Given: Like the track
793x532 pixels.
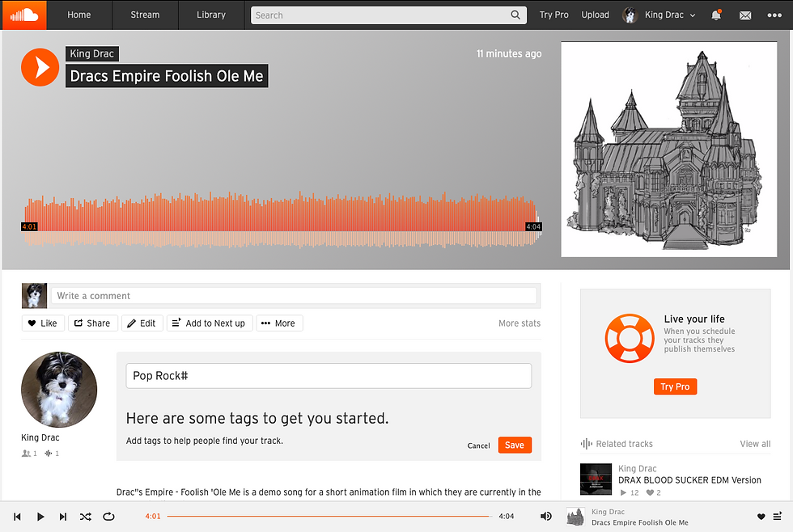Looking at the screenshot, I should [x=43, y=323].
